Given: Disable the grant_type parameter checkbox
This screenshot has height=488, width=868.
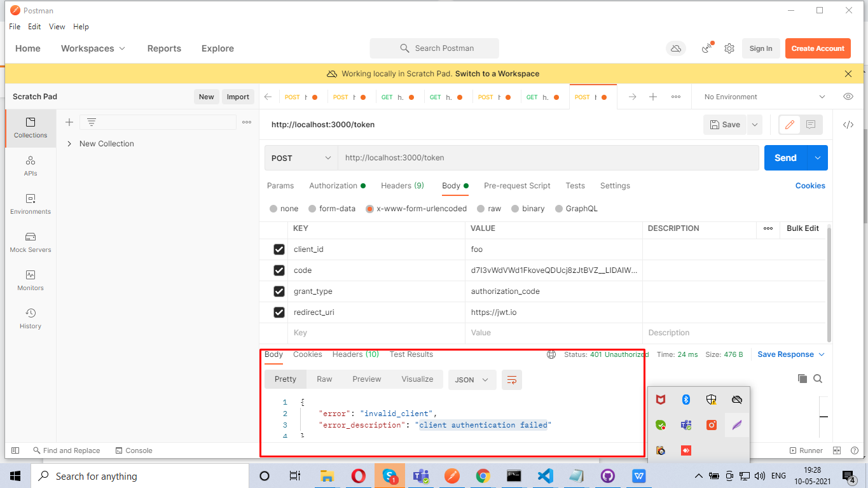Looking at the screenshot, I should tap(279, 291).
